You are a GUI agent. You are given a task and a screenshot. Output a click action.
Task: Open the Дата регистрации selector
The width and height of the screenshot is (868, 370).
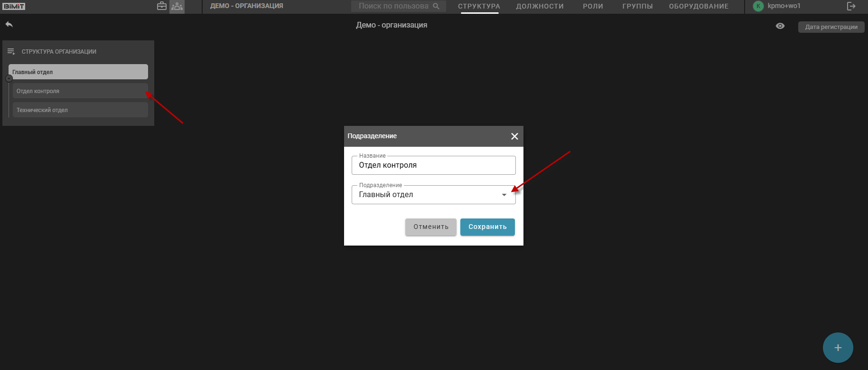[x=831, y=27]
